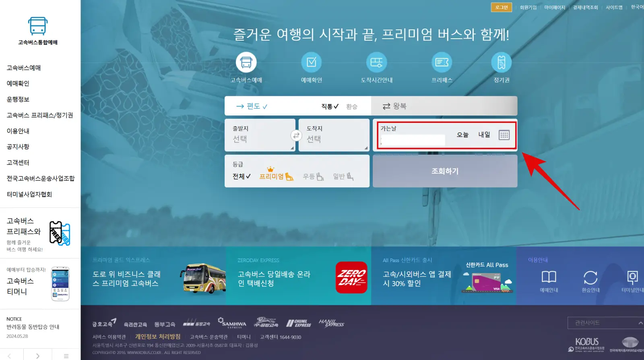Image resolution: width=644 pixels, height=360 pixels.
Task: Go to next notice arrow
Action: (x=38, y=356)
